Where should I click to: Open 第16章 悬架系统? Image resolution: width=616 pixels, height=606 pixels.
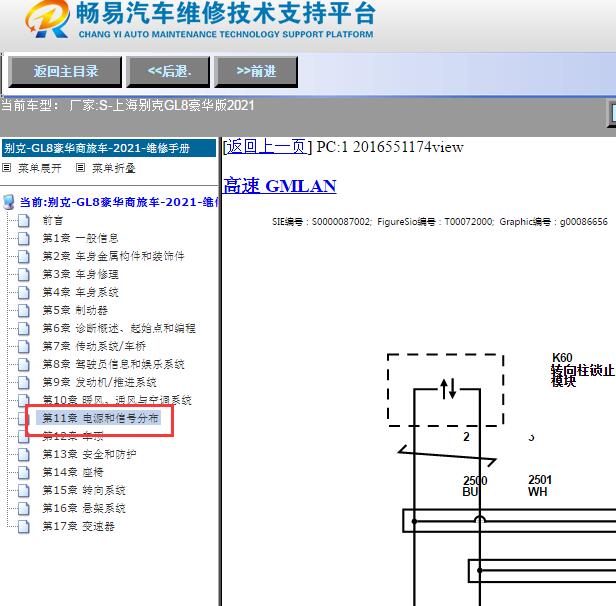click(84, 509)
